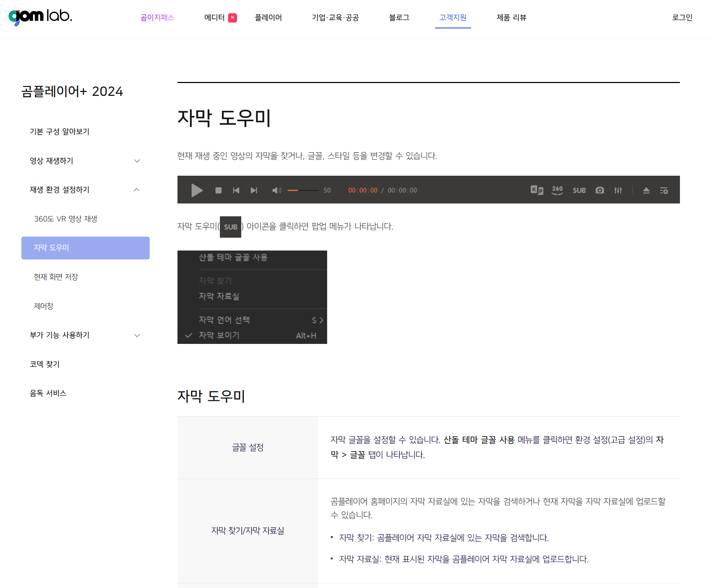The height and width of the screenshot is (588, 712).
Task: Switch to the 고객지원 navigation tab
Action: [x=453, y=17]
